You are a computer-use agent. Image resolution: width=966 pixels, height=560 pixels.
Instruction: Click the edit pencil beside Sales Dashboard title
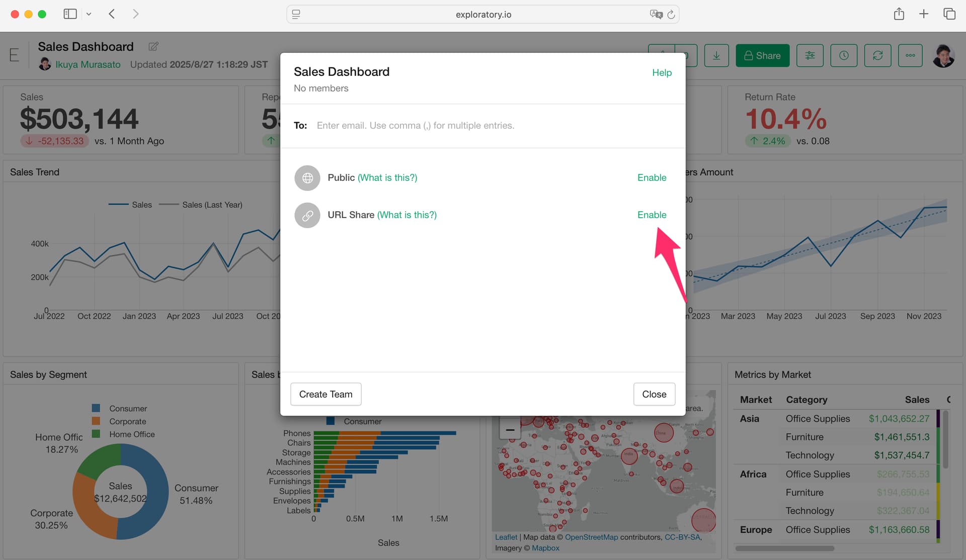pyautogui.click(x=153, y=47)
